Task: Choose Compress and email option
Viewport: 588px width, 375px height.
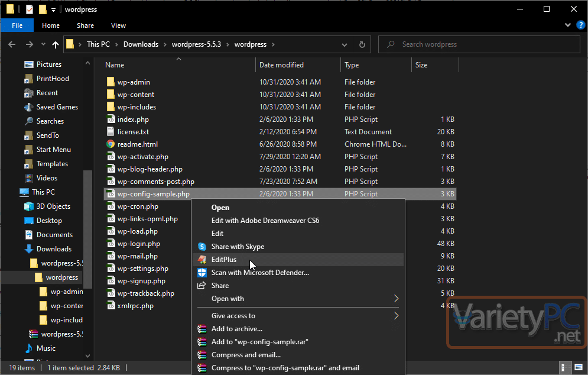Action: pos(246,355)
